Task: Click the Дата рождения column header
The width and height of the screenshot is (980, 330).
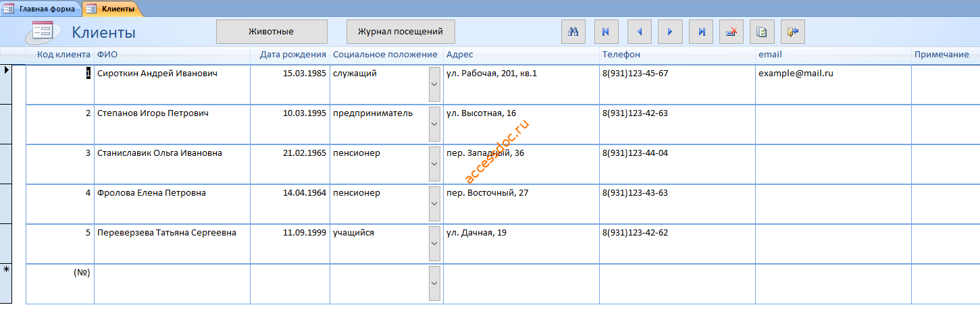Action: coord(293,55)
